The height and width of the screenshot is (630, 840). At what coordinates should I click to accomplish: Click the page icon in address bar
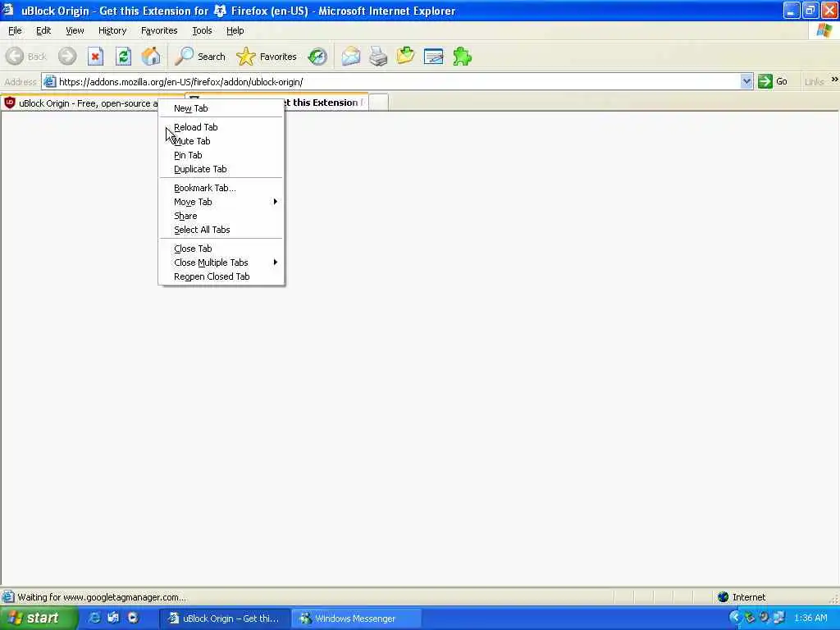(x=50, y=82)
